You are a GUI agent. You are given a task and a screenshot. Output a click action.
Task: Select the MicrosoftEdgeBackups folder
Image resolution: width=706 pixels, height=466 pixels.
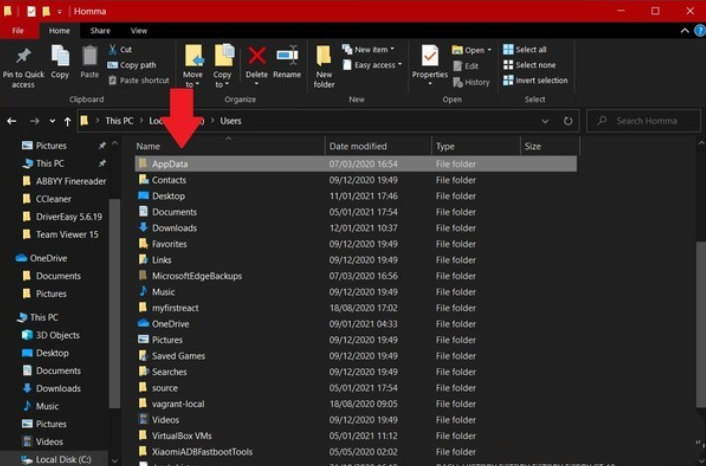[x=355, y=276]
